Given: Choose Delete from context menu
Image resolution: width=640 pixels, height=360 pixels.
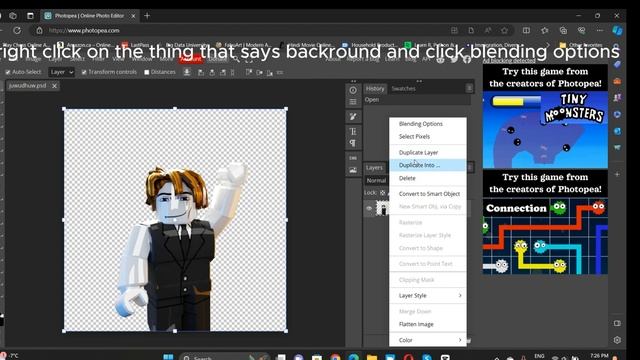Looking at the screenshot, I should point(428,178).
